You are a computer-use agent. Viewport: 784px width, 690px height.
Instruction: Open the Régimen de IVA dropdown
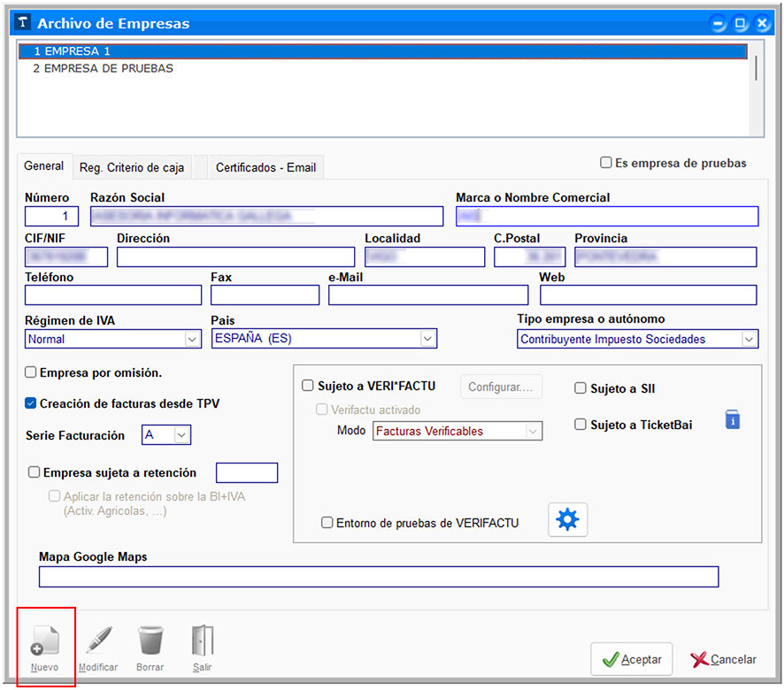pyautogui.click(x=192, y=339)
